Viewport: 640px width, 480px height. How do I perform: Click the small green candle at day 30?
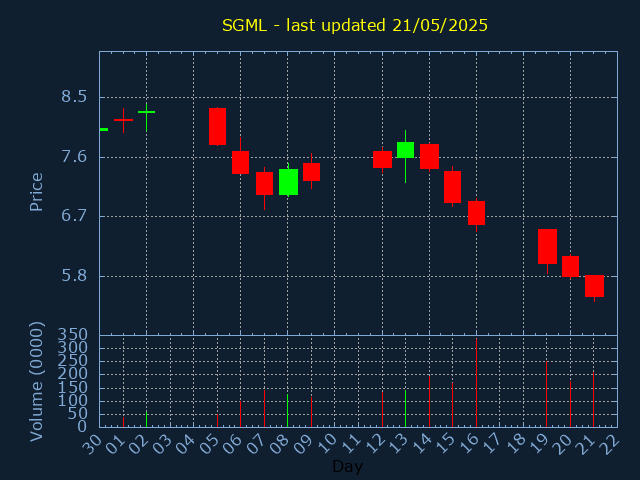tap(104, 129)
